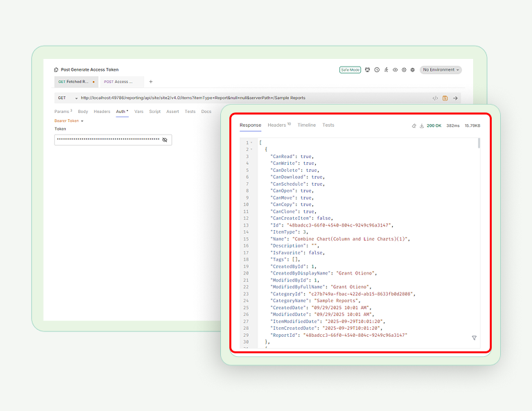Open the response Headers 10 tab
Image resolution: width=532 pixels, height=411 pixels.
(x=279, y=125)
